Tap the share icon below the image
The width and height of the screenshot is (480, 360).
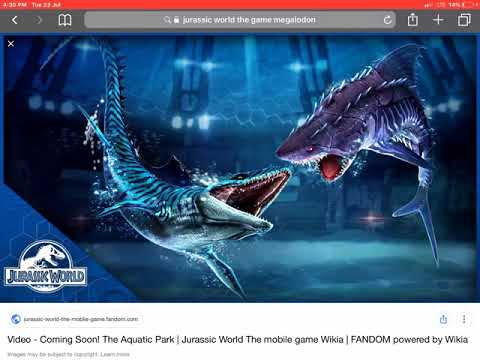(443, 319)
